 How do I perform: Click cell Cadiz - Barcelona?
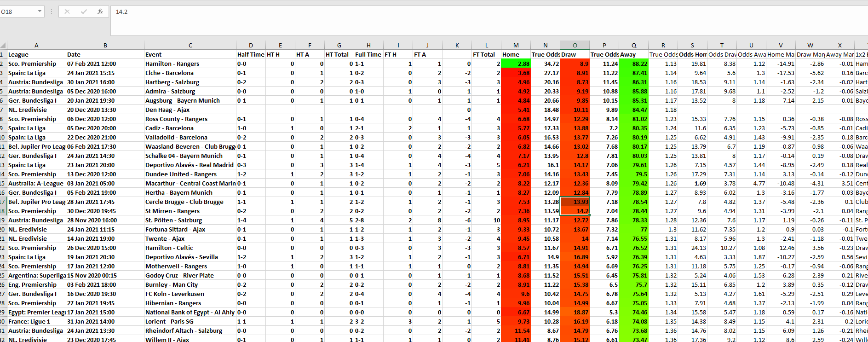coord(190,128)
